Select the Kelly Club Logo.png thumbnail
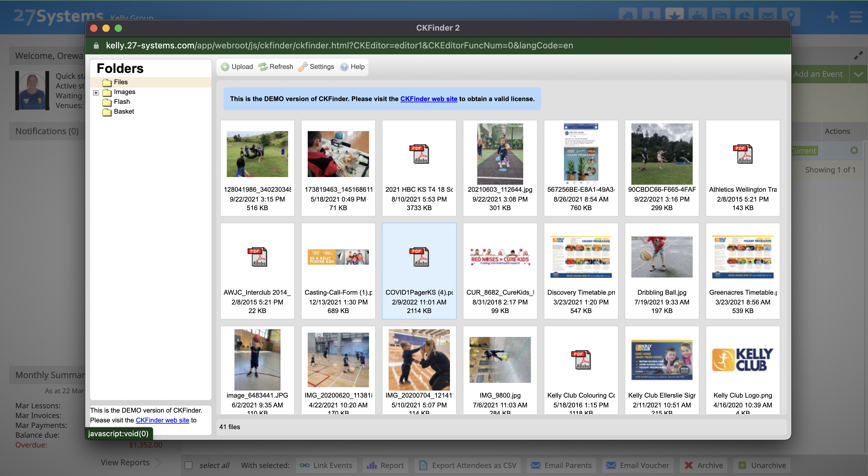The height and width of the screenshot is (476, 868). 743,360
